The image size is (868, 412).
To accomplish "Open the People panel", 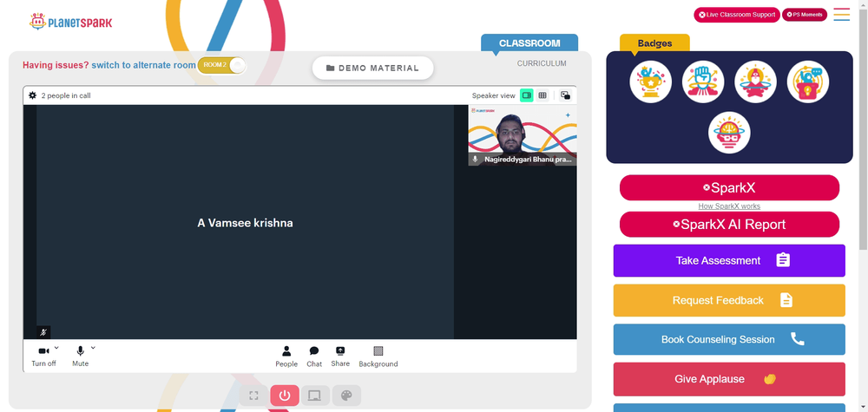I will coord(286,356).
